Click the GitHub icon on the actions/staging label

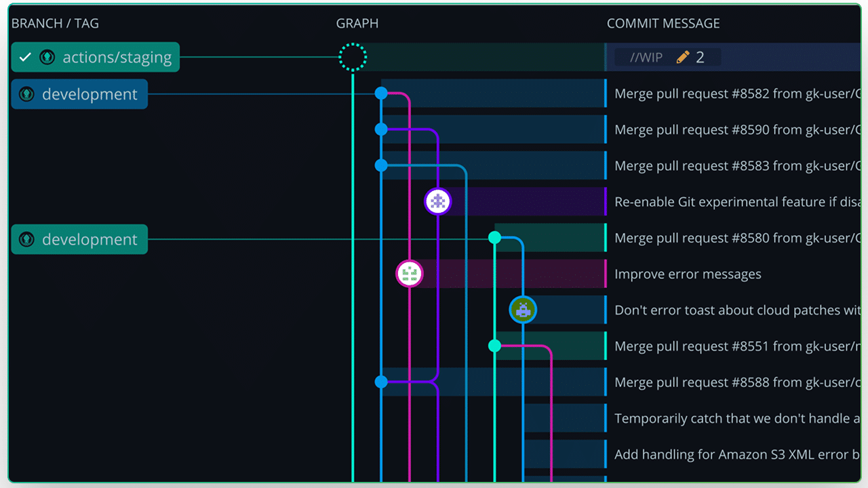point(47,57)
